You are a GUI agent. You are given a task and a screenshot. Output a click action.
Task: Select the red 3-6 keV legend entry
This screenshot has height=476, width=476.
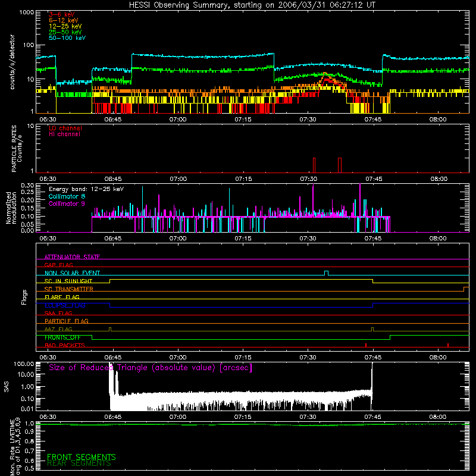(x=62, y=14)
